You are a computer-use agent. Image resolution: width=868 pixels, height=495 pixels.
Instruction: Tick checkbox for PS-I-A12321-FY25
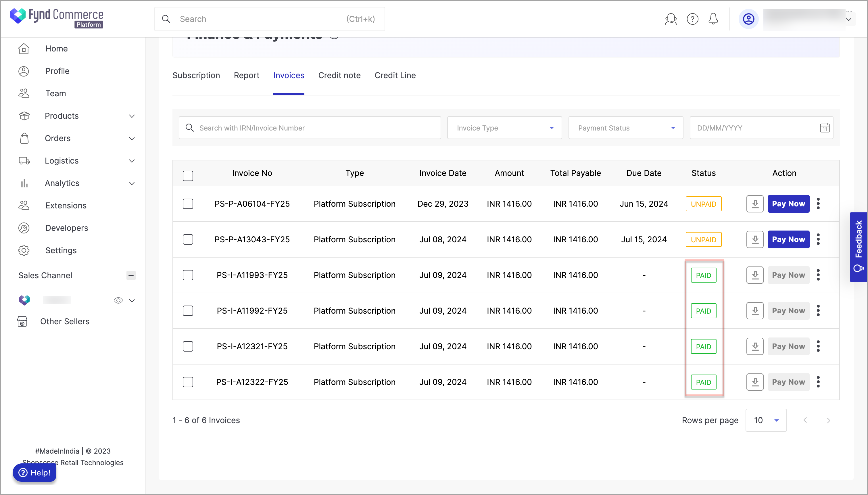(x=188, y=346)
